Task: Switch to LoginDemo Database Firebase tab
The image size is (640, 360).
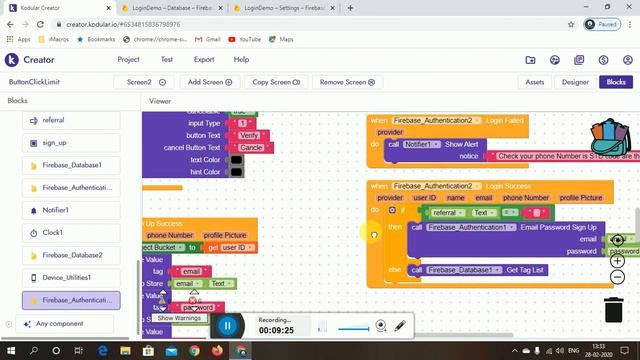Action: click(172, 8)
